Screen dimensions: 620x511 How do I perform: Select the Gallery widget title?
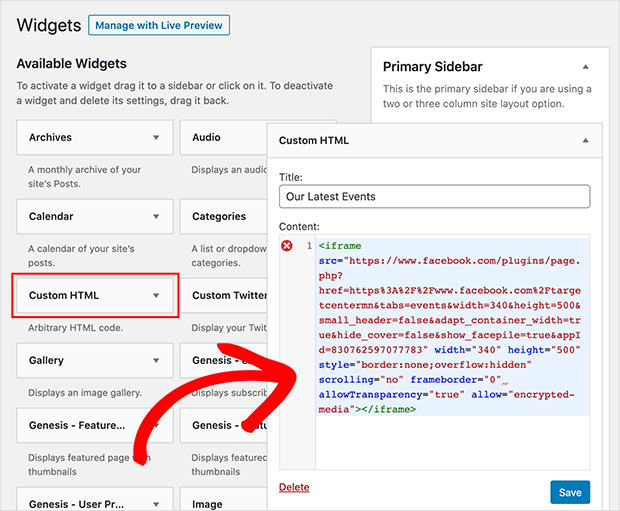(46, 360)
